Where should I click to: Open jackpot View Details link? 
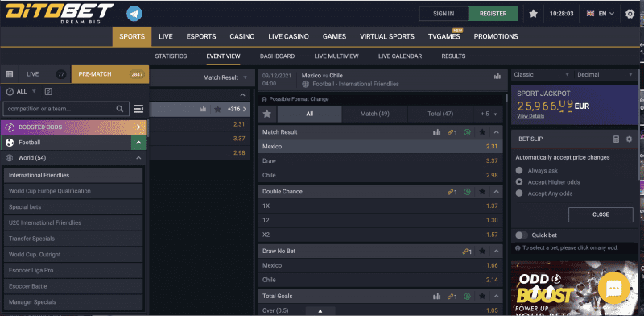(x=530, y=116)
